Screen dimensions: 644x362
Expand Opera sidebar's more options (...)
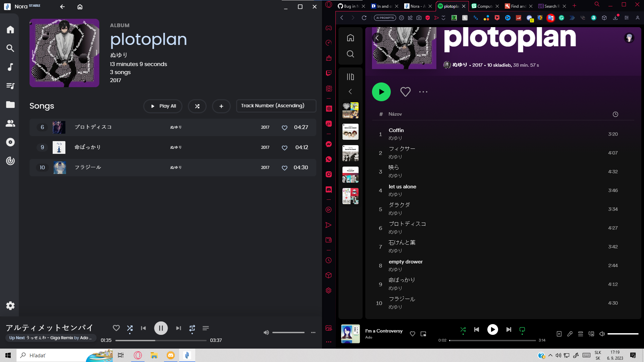point(328,342)
